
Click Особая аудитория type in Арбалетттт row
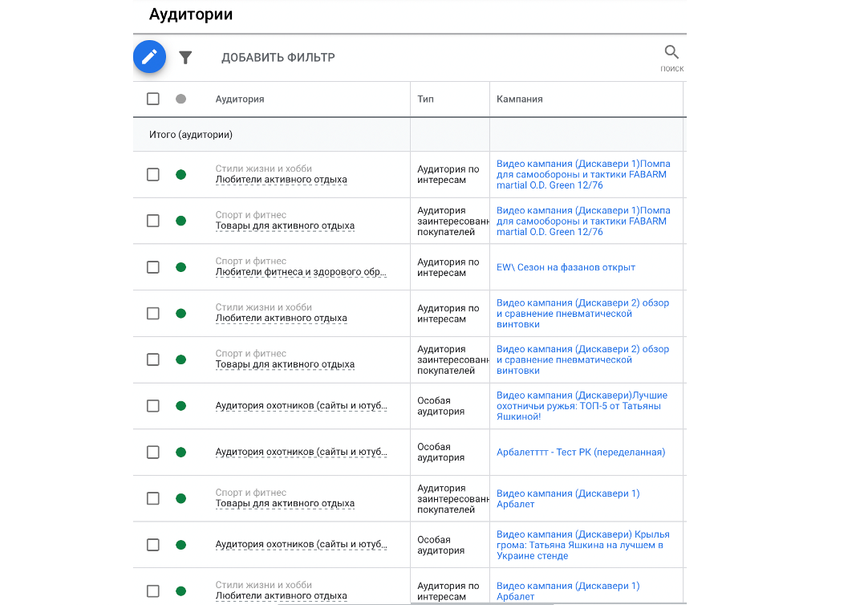[x=440, y=453]
